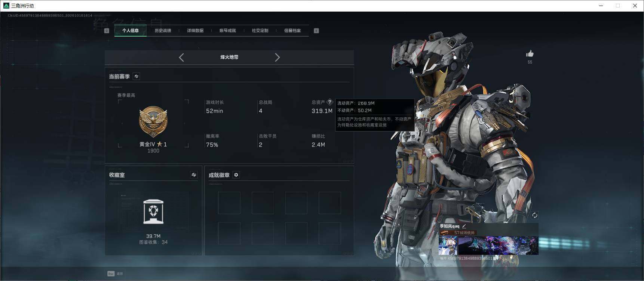Switch to the 个人信息 tab
This screenshot has height=281, width=644.
[131, 31]
